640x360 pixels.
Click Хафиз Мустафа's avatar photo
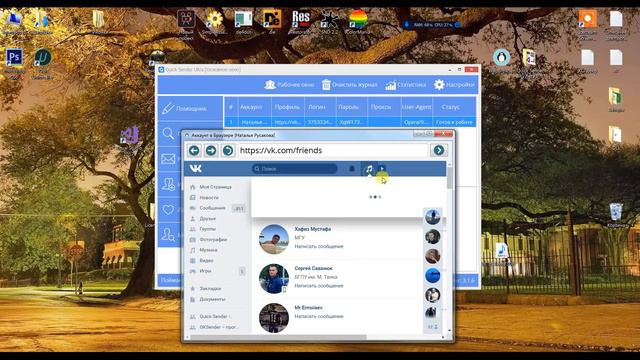tap(274, 239)
